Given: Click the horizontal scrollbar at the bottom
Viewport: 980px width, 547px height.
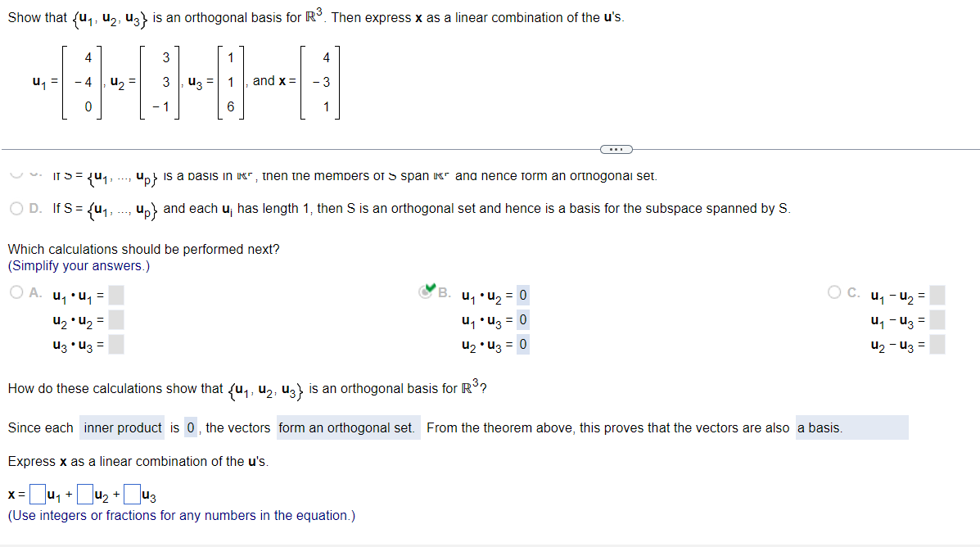Looking at the screenshot, I should (x=490, y=542).
